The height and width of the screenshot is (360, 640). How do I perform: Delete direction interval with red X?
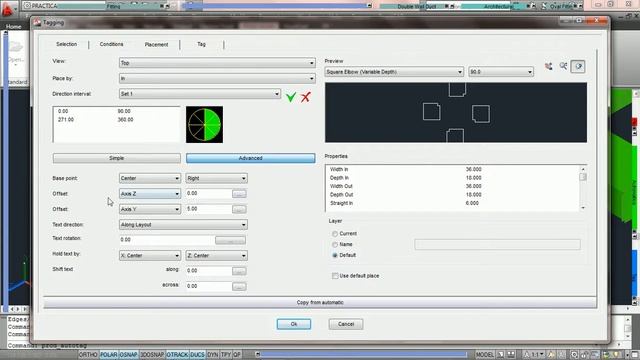pyautogui.click(x=306, y=97)
